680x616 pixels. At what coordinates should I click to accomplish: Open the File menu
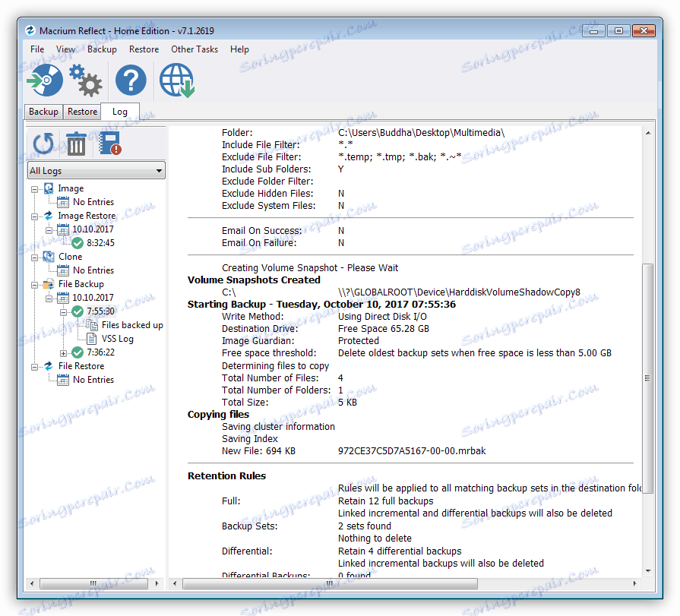[37, 49]
